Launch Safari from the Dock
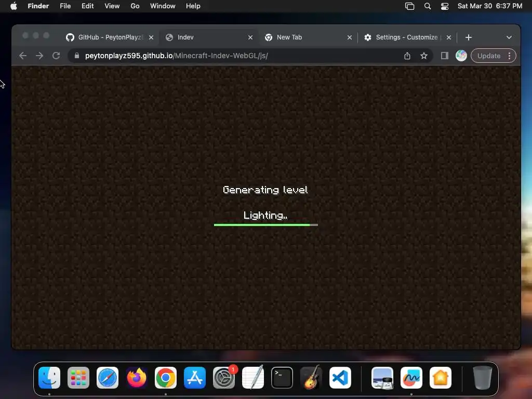This screenshot has height=399, width=532. (108, 378)
